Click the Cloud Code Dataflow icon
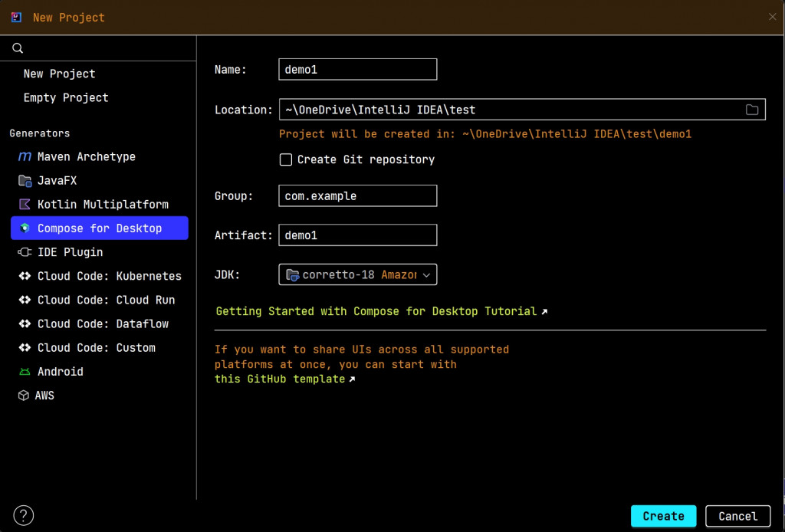This screenshot has width=785, height=532. (x=25, y=323)
